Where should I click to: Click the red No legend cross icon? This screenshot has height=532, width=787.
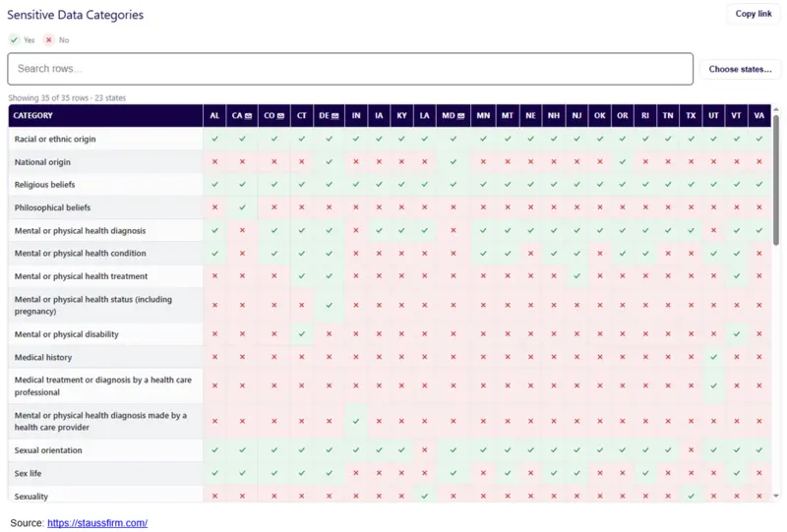click(x=48, y=39)
